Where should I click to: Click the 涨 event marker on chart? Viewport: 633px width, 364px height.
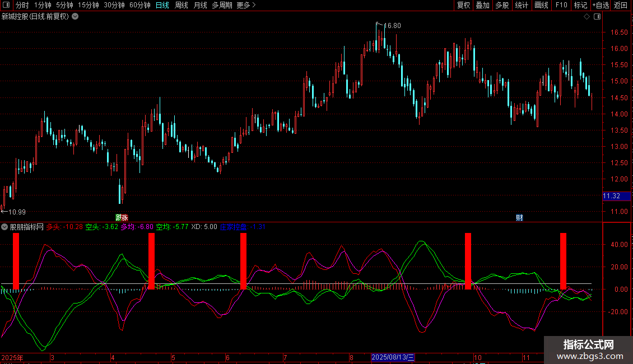click(x=125, y=217)
